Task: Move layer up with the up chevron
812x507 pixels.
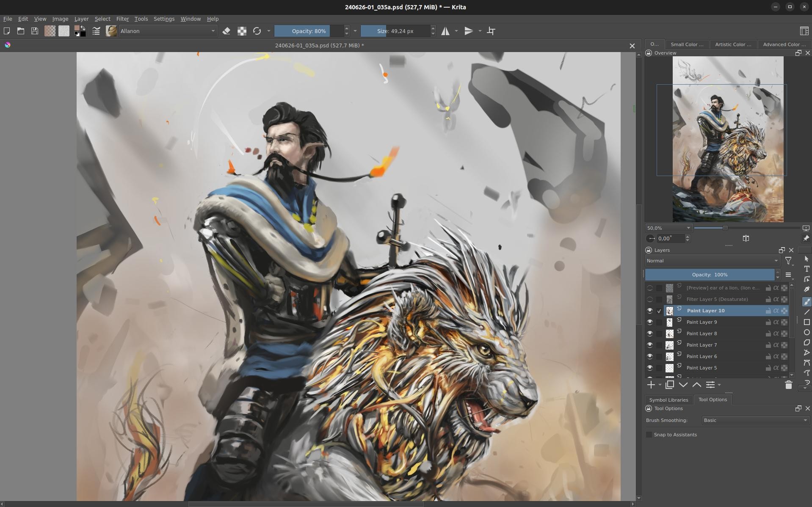Action: tap(697, 385)
